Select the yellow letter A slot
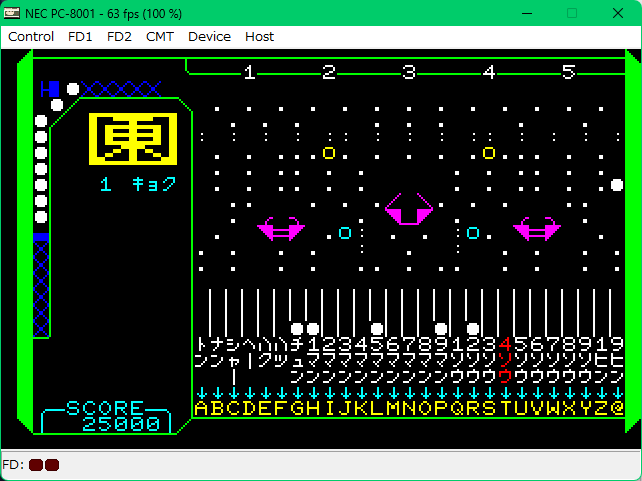This screenshot has width=642, height=481. 201,409
